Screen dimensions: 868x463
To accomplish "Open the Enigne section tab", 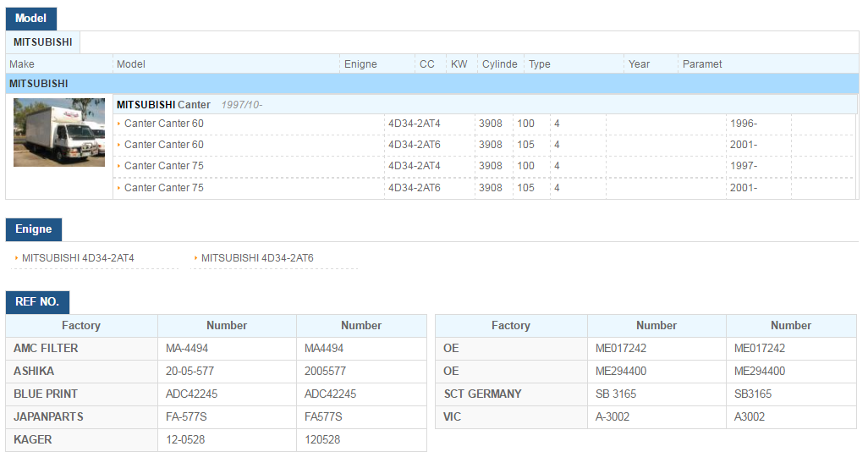I will pyautogui.click(x=34, y=229).
